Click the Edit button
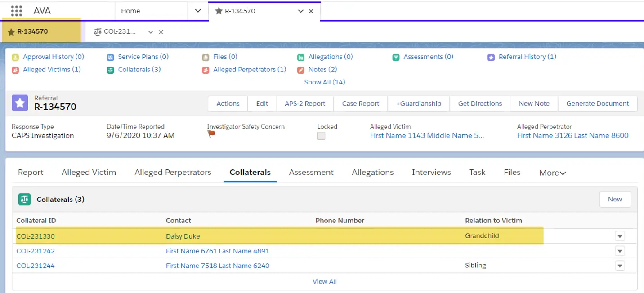The width and height of the screenshot is (644, 293). click(262, 103)
